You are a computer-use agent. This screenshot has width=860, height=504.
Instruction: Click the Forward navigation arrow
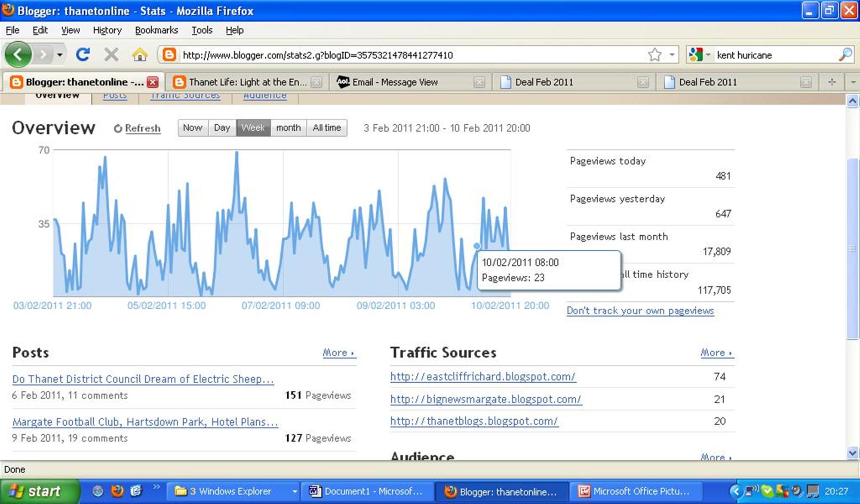tap(43, 55)
